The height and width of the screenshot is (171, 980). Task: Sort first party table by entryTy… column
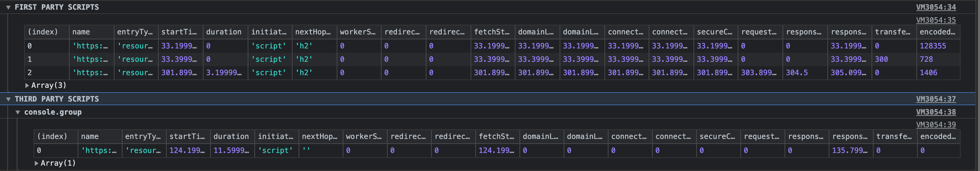(136, 32)
